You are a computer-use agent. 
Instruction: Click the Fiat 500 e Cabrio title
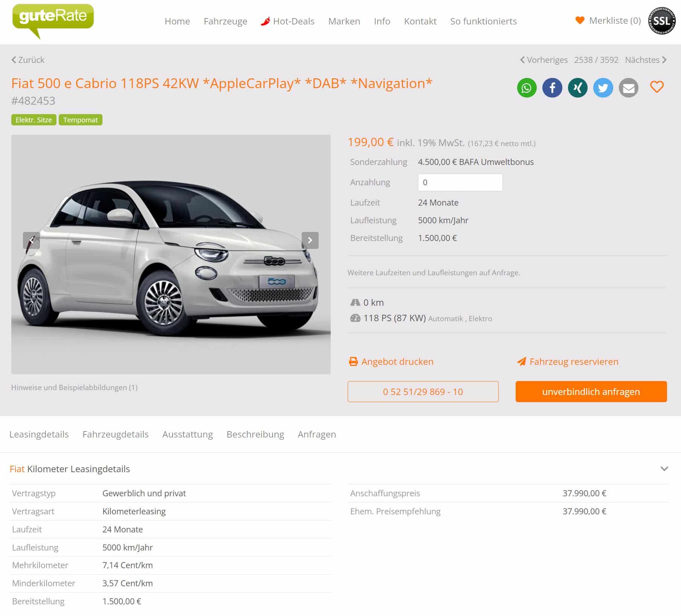tap(222, 84)
